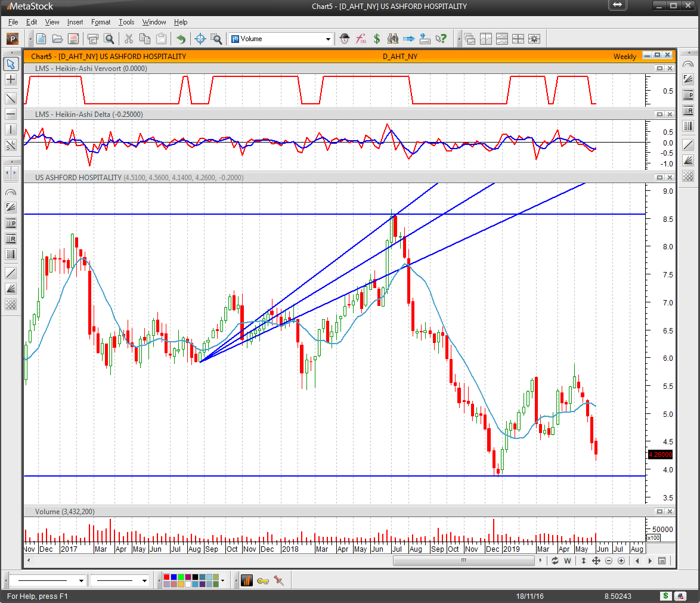Open the Insert menu

coord(75,22)
